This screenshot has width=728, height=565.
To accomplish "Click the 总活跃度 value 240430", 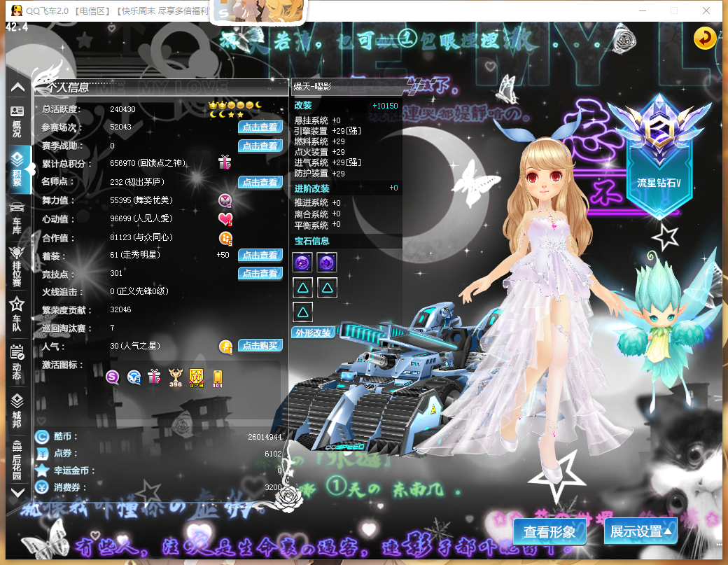I will pos(122,109).
